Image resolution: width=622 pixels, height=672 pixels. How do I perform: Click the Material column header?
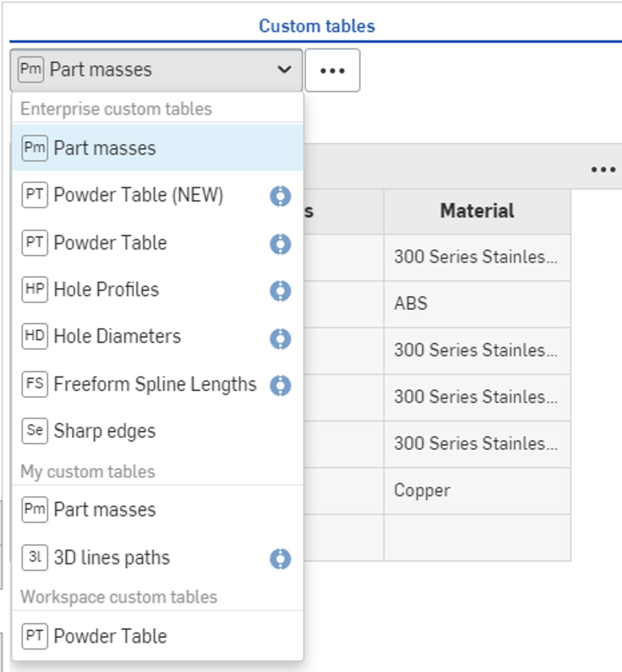[477, 211]
